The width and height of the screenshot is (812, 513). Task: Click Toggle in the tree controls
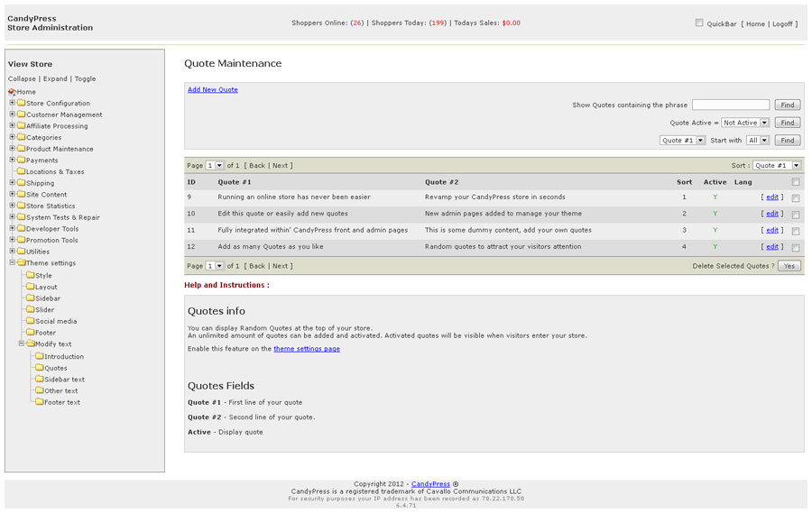[85, 78]
